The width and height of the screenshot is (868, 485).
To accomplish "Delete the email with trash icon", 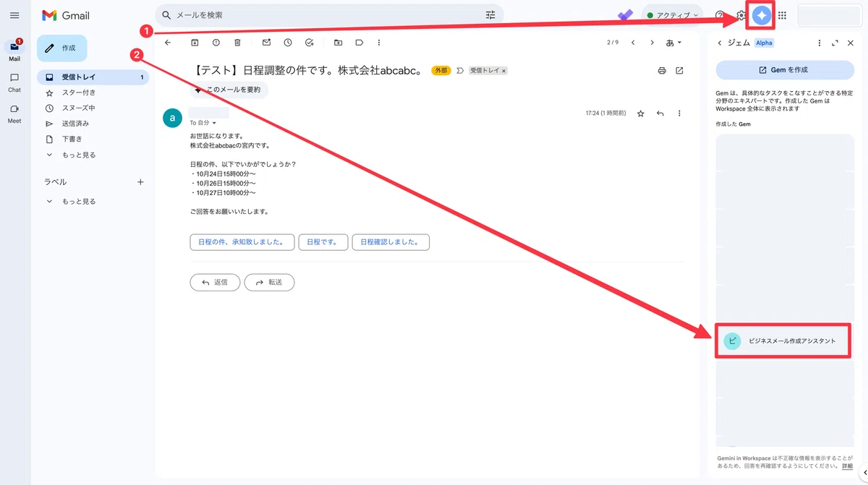I will point(237,43).
